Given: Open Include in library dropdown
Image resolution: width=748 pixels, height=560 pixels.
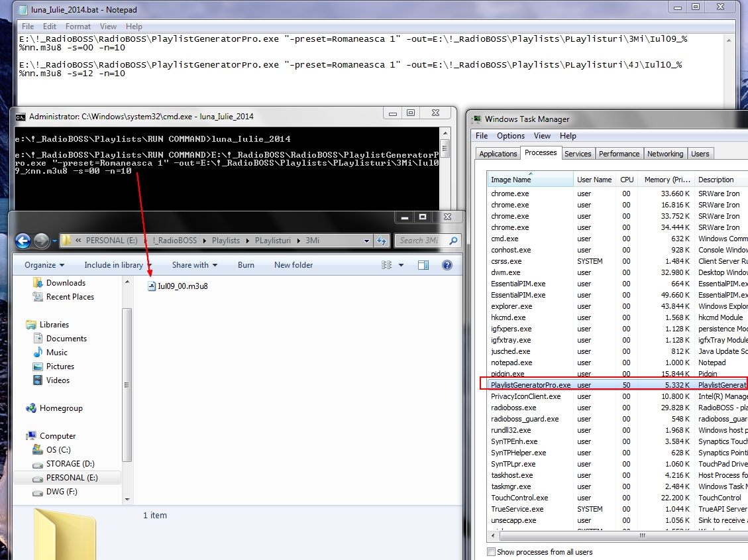Looking at the screenshot, I should coord(118,265).
